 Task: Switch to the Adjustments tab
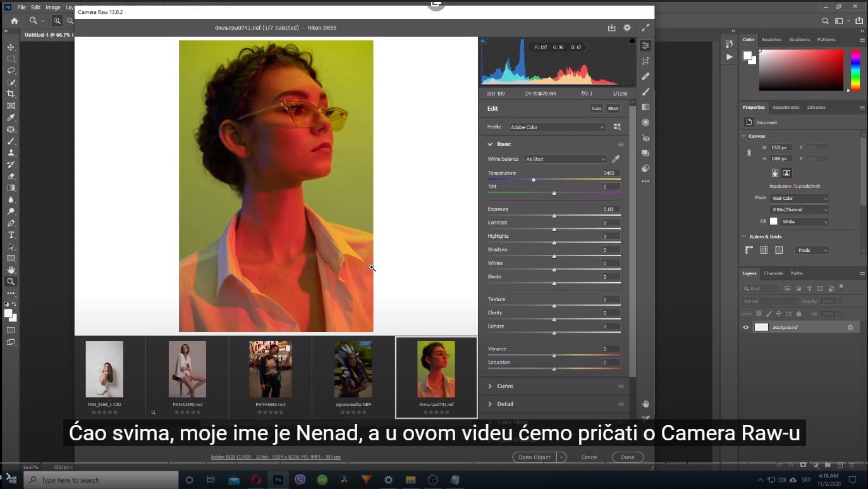pyautogui.click(x=786, y=107)
